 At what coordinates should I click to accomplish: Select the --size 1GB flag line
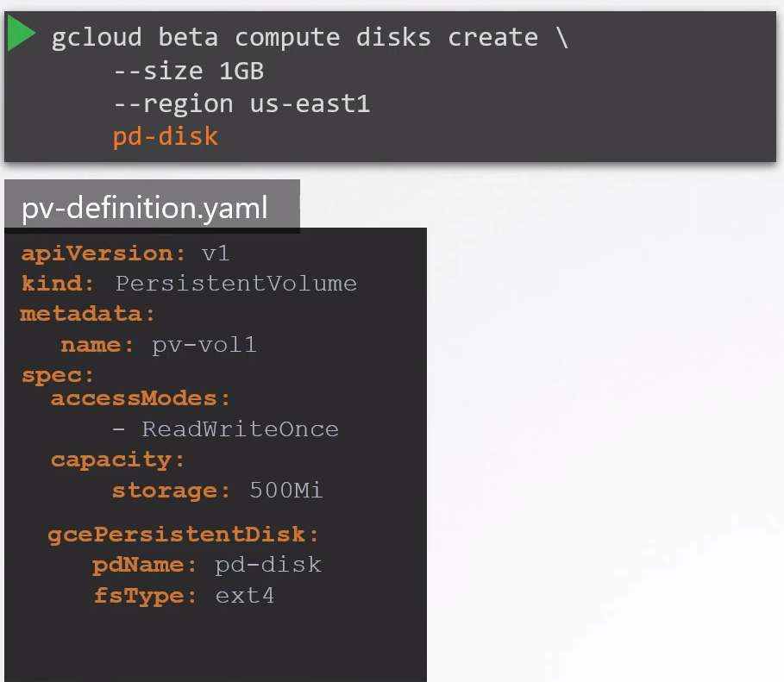point(188,71)
